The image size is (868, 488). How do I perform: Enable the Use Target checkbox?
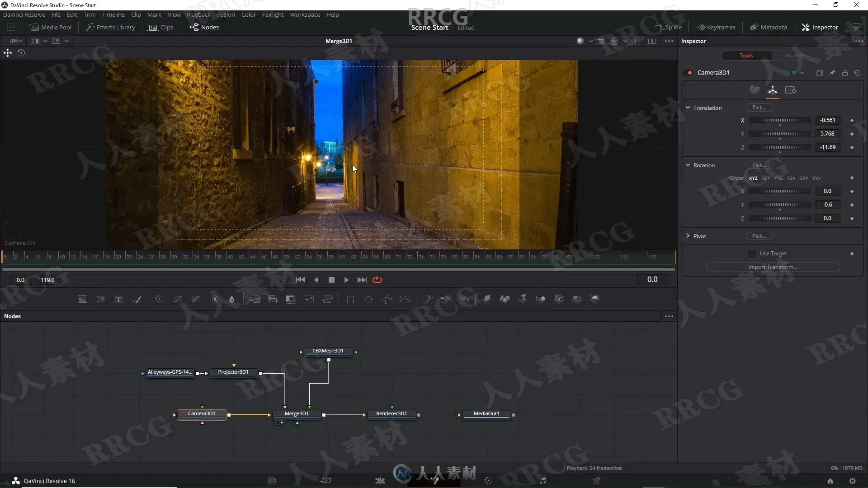752,253
